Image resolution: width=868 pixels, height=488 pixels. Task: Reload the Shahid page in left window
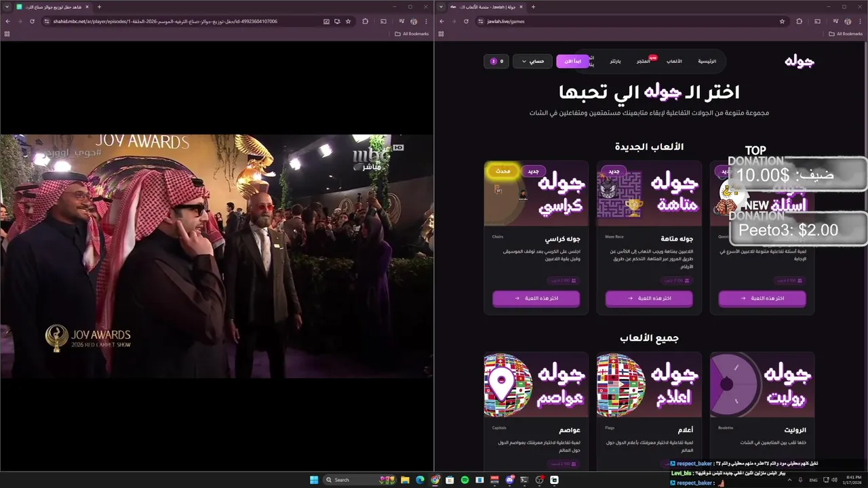pyautogui.click(x=32, y=21)
